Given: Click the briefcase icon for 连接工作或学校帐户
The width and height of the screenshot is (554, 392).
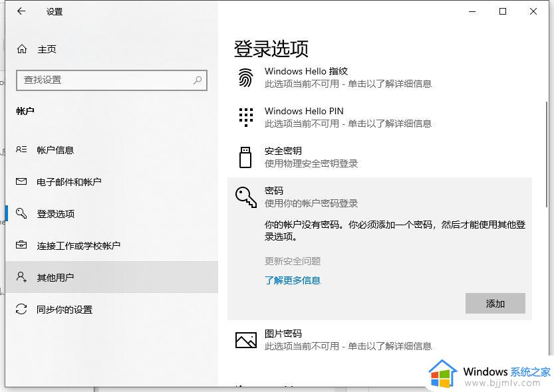Looking at the screenshot, I should pos(21,245).
